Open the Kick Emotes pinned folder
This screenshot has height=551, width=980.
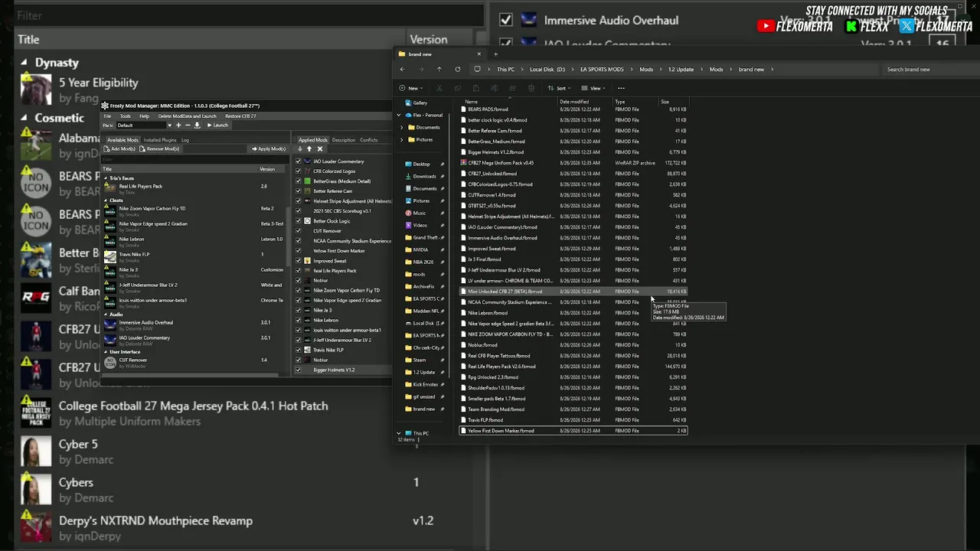tap(425, 384)
